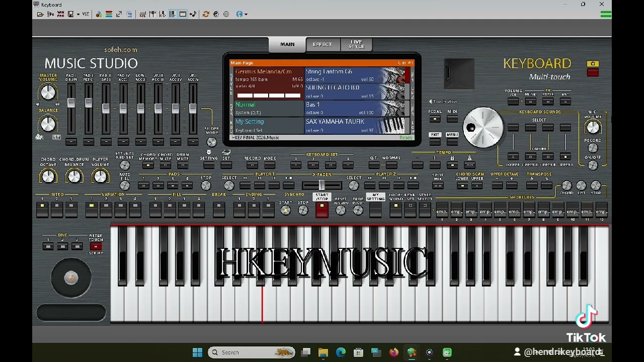Click the Windows taskbar Search box
This screenshot has height=362, width=644.
click(252, 352)
